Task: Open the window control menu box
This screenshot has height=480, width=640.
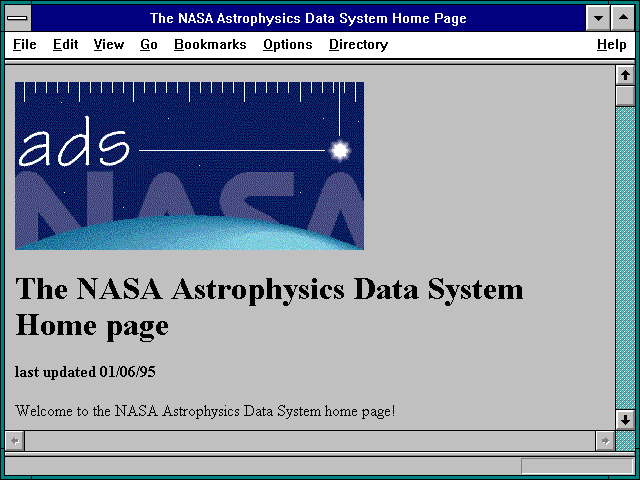Action: click(18, 18)
